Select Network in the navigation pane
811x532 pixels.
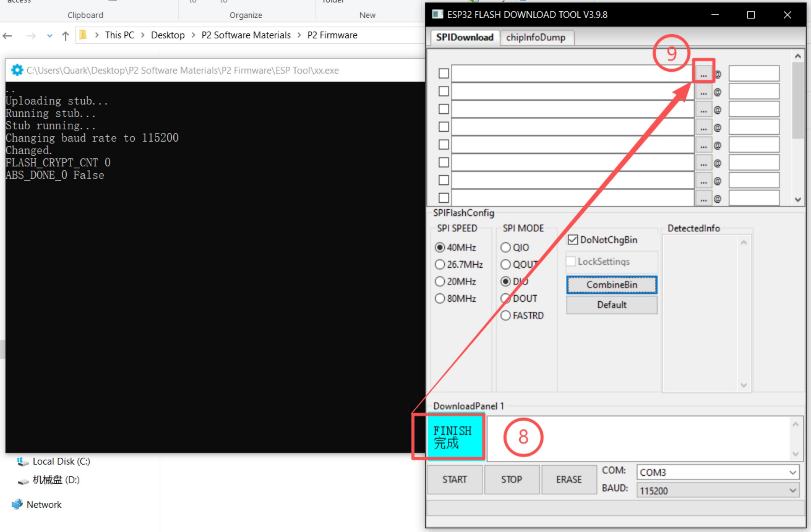(37, 504)
